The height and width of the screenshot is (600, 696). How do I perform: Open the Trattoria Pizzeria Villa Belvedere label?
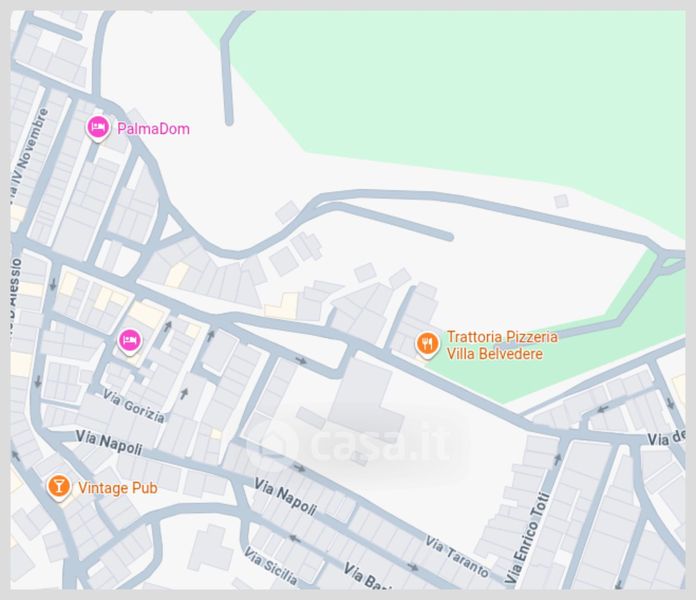point(502,345)
